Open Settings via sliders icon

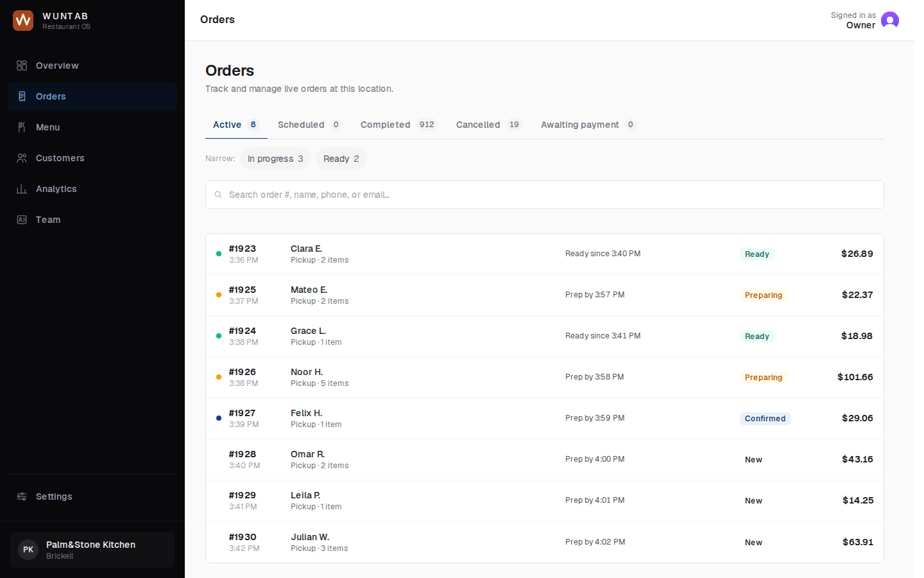22,496
